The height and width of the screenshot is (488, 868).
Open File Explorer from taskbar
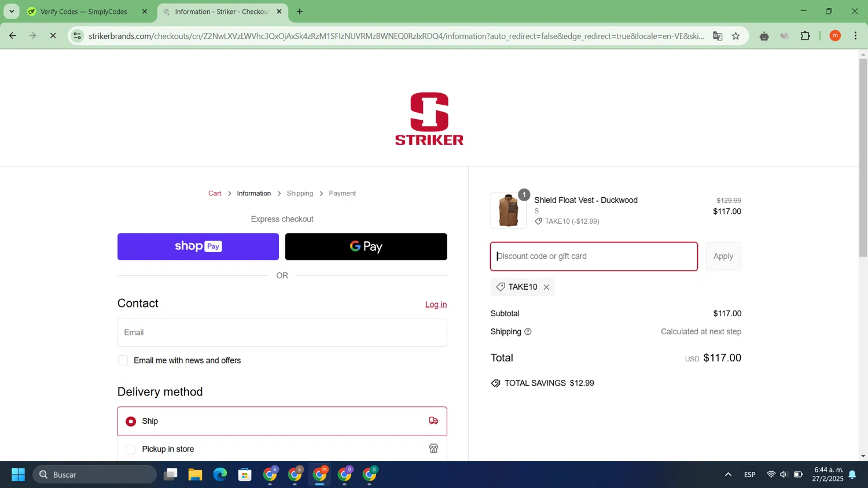coord(195,475)
